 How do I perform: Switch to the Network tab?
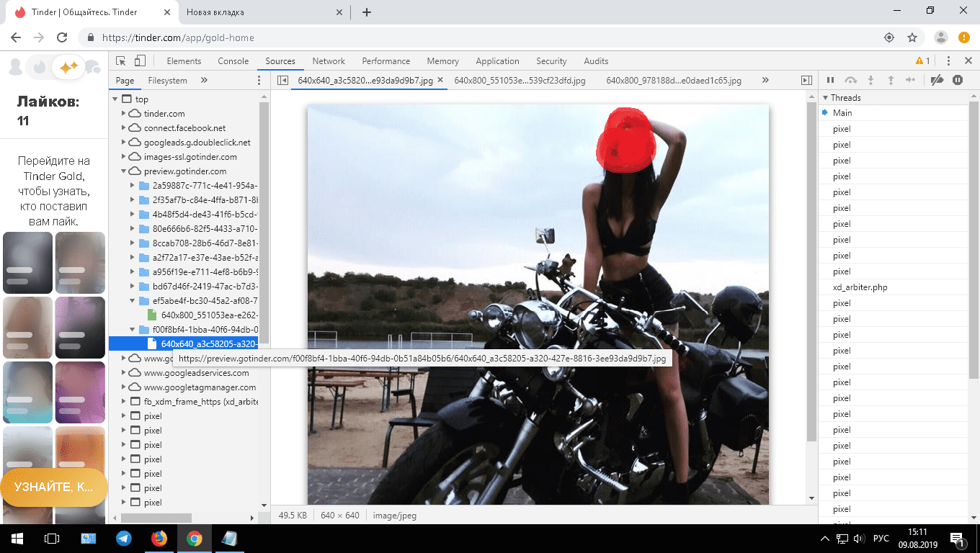pyautogui.click(x=329, y=61)
